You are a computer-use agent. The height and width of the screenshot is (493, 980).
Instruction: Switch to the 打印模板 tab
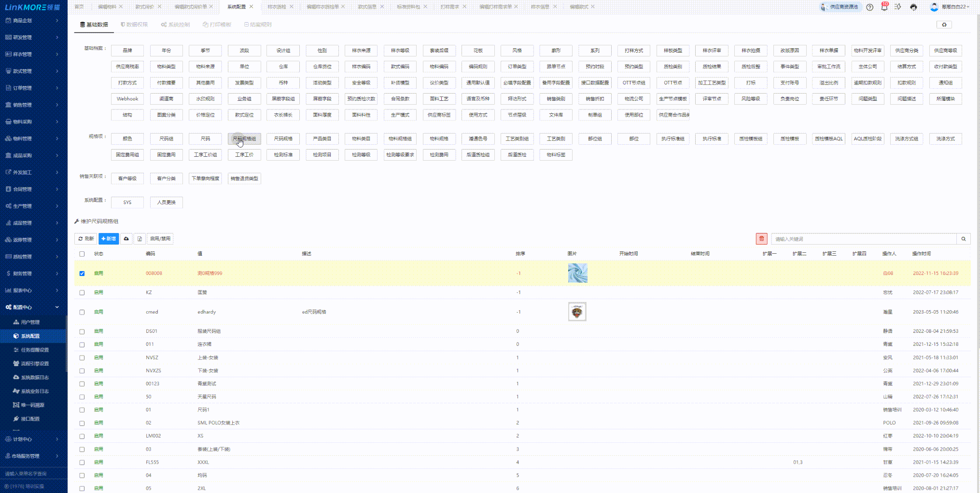click(x=217, y=25)
